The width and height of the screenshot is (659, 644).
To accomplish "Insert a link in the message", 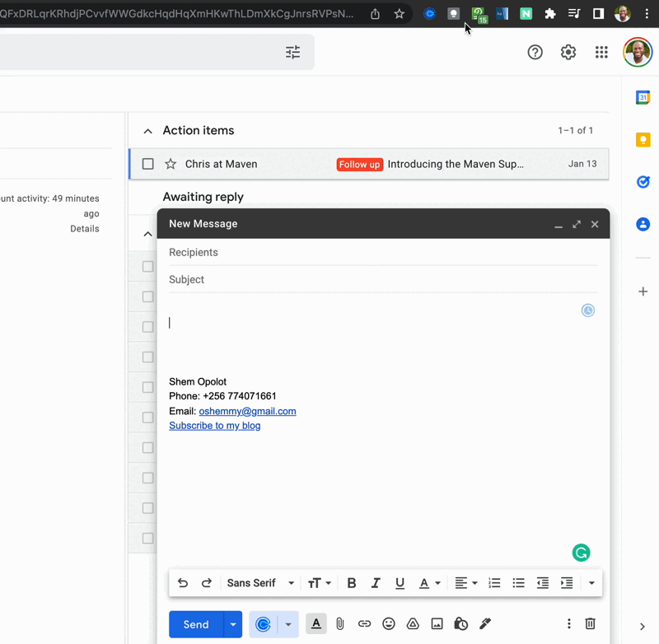I will click(364, 624).
